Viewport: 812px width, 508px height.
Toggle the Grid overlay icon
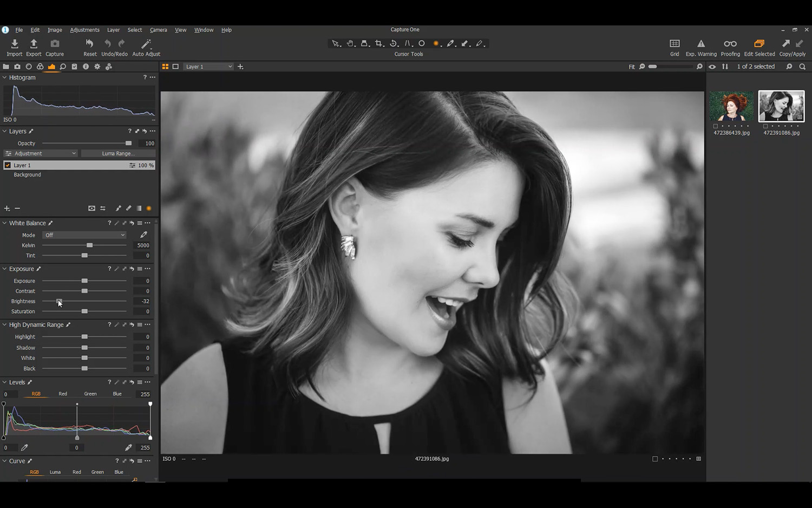[x=675, y=44]
